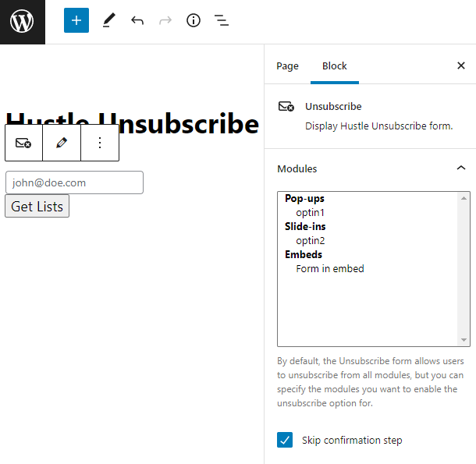The image size is (476, 464).
Task: Click the Unsubscribe block name in sidebar
Action: [333, 107]
